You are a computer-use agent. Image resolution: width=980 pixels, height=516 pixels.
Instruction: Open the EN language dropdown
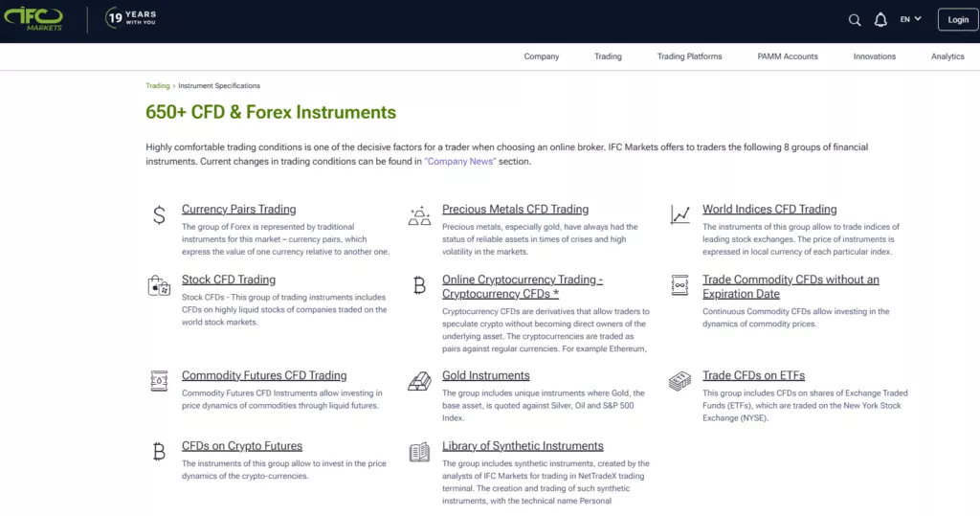coord(910,19)
